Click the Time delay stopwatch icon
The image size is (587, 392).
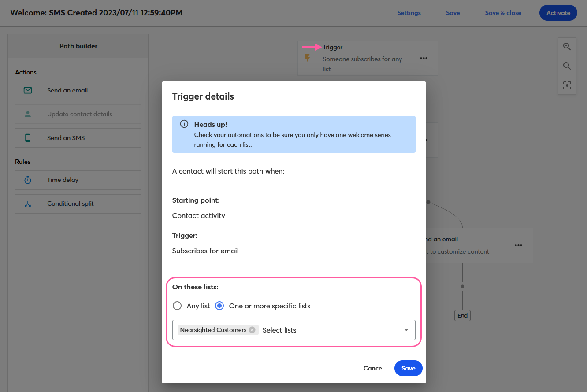tap(28, 180)
